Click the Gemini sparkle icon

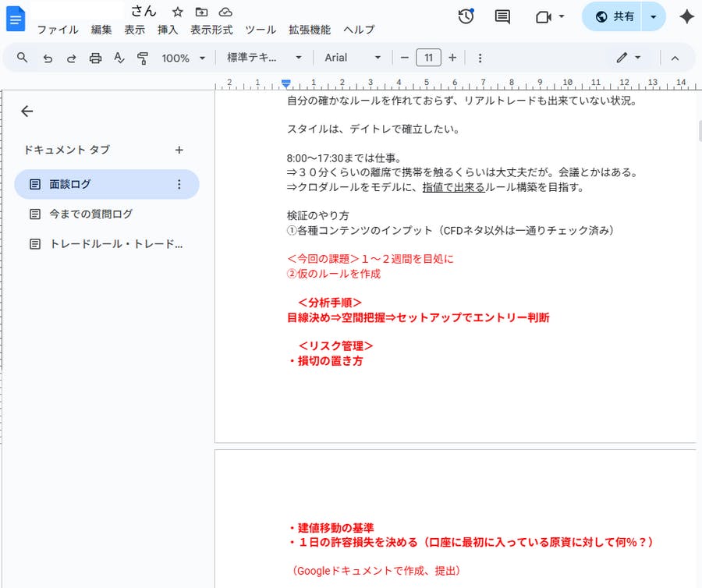(686, 16)
